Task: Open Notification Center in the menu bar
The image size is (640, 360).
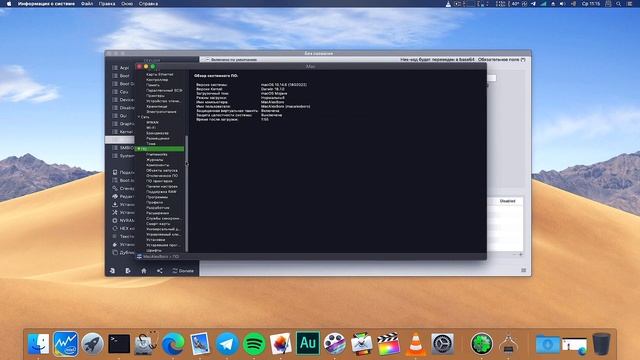Action: [x=630, y=4]
